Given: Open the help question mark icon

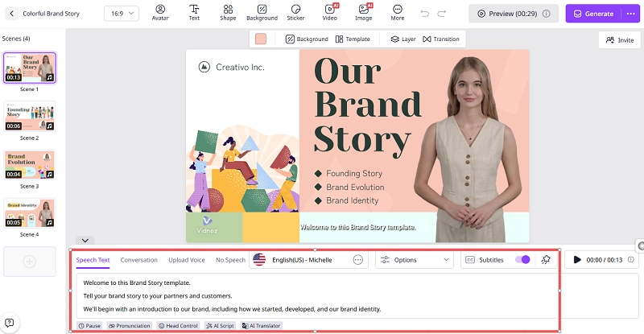Looking at the screenshot, I should point(9,323).
